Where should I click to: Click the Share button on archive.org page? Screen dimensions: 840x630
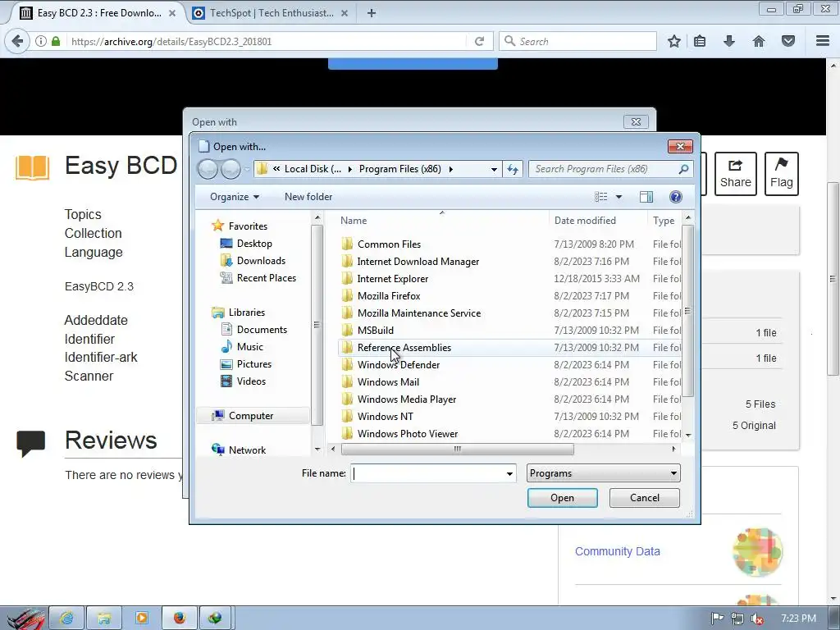pyautogui.click(x=736, y=174)
